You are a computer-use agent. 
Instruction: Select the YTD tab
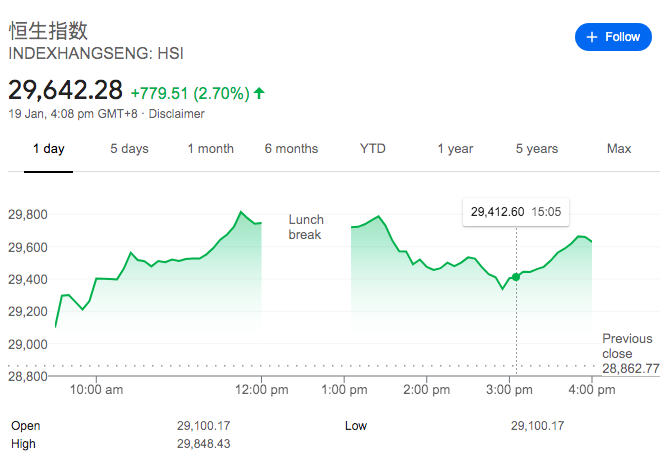coord(373,149)
